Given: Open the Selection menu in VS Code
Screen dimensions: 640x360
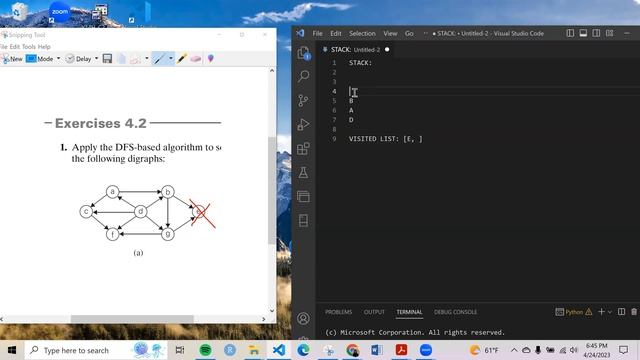Looking at the screenshot, I should (x=362, y=33).
